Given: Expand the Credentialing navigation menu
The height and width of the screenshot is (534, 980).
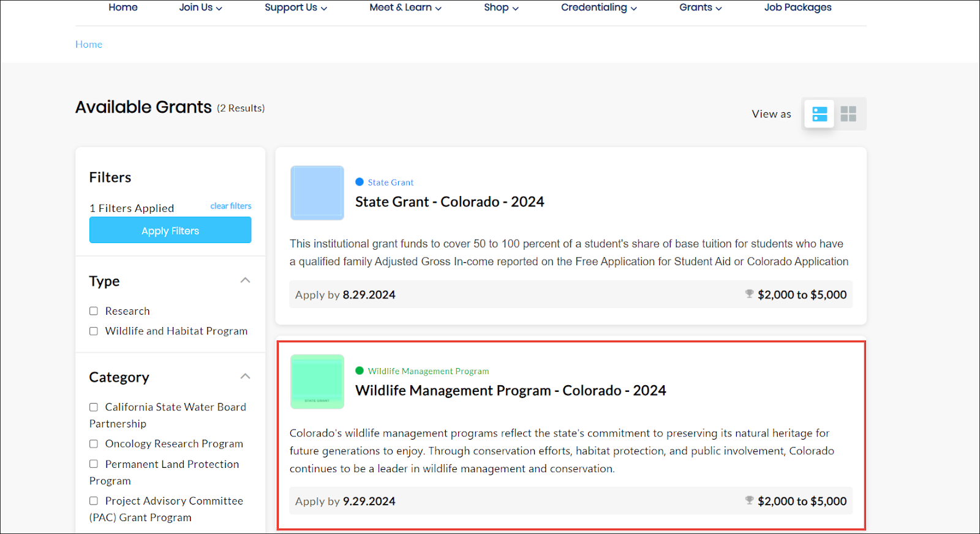Looking at the screenshot, I should coord(598,7).
